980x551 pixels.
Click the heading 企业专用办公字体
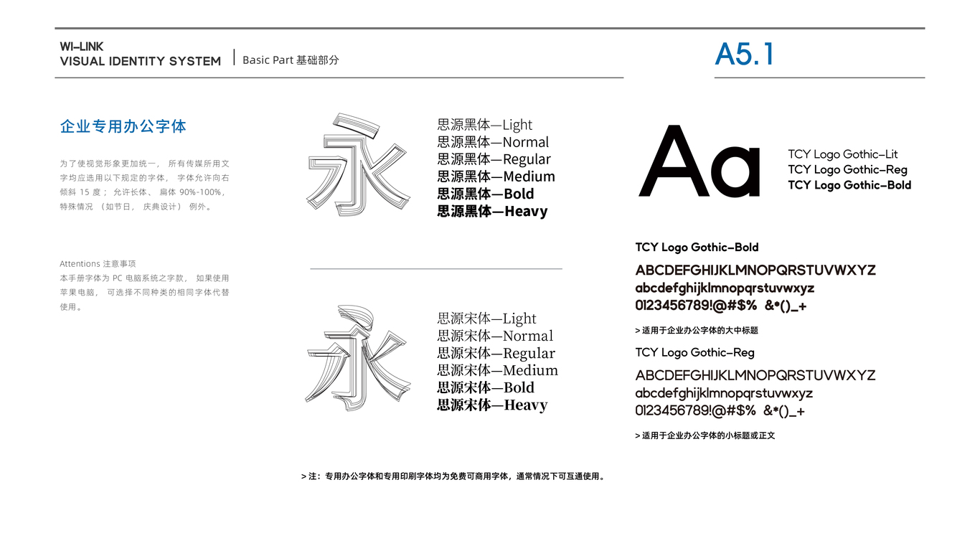123,127
